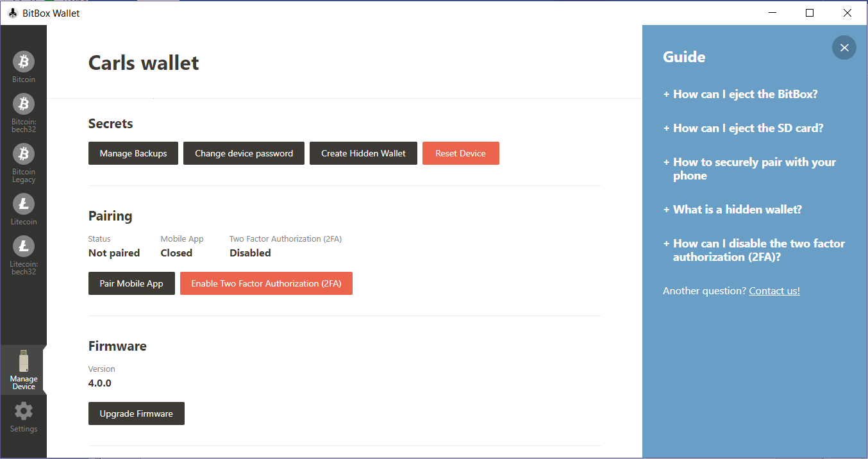Click Pair Mobile App button
The image size is (868, 459).
click(x=131, y=283)
